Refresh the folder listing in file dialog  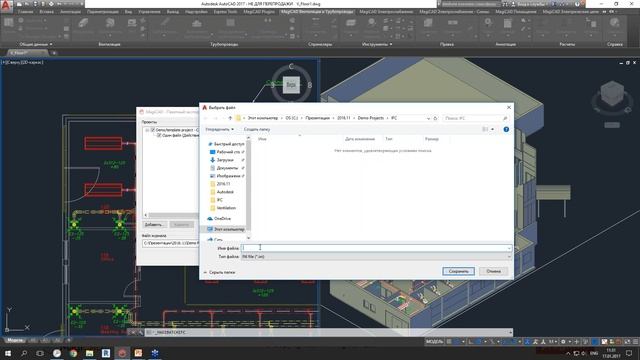436,118
